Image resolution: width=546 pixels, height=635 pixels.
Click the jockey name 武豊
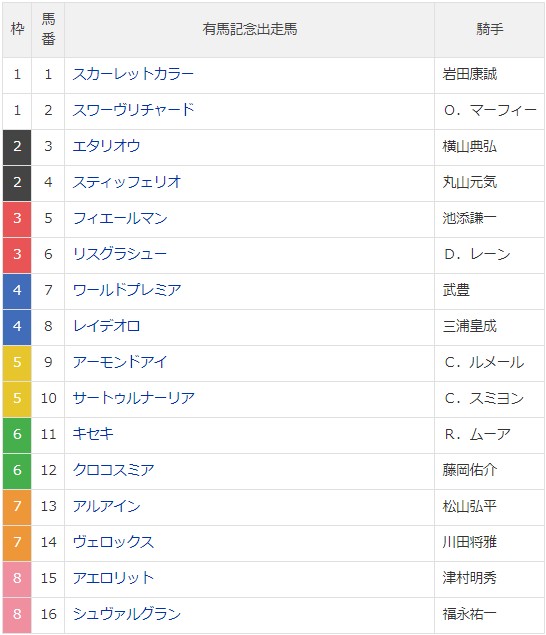pyautogui.click(x=456, y=290)
